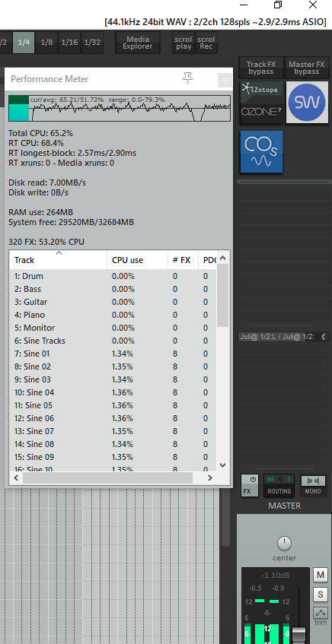The image size is (332, 644).
Task: Toggle Track FX bypass
Action: 261,68
